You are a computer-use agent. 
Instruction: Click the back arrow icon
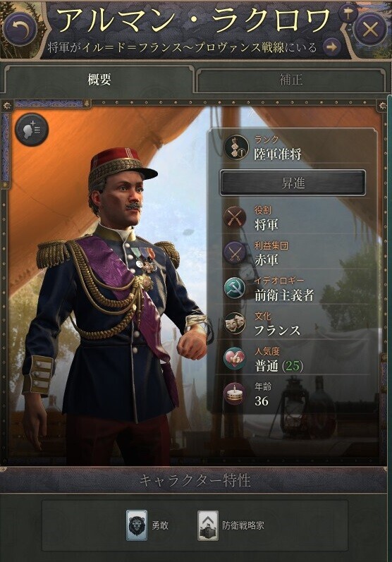pos(20,30)
